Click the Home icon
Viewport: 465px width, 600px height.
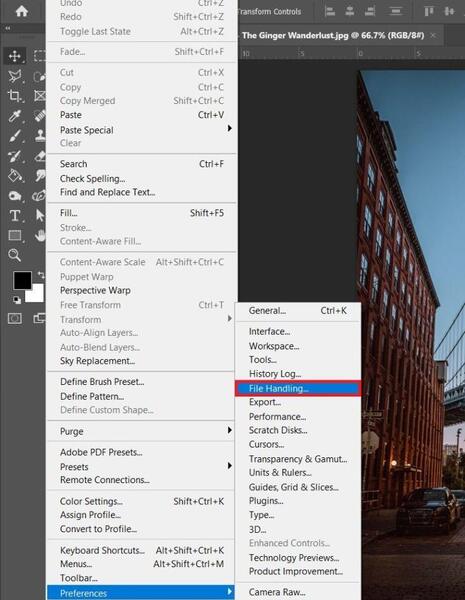21,11
